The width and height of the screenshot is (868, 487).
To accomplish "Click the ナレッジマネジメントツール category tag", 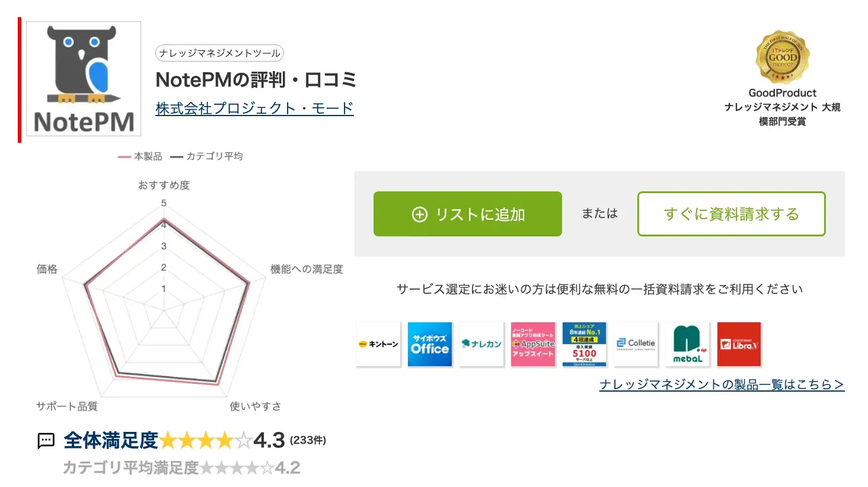I will 221,53.
